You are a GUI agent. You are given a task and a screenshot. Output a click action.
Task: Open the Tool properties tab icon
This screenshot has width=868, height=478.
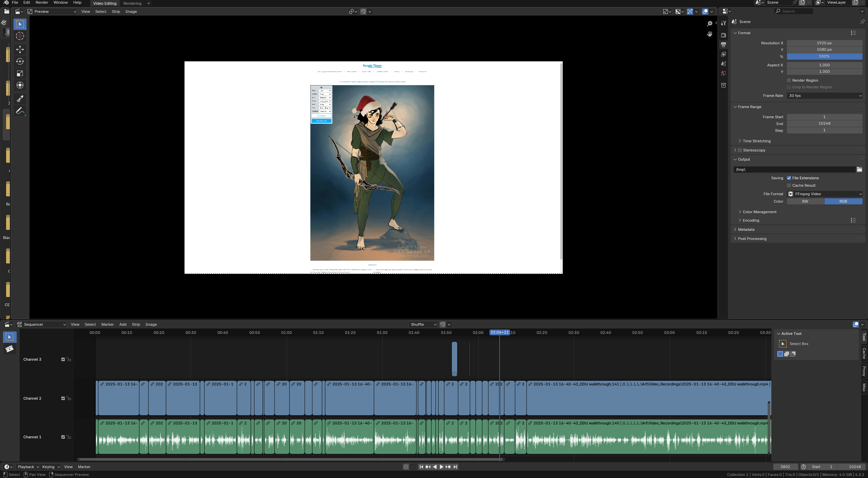pos(724,23)
